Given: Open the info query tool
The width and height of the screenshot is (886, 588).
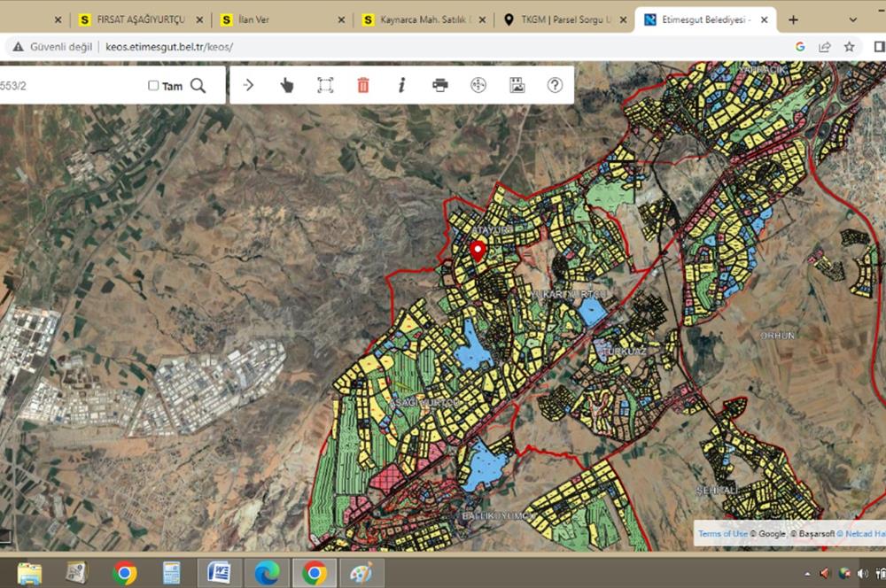Looking at the screenshot, I should click(401, 85).
